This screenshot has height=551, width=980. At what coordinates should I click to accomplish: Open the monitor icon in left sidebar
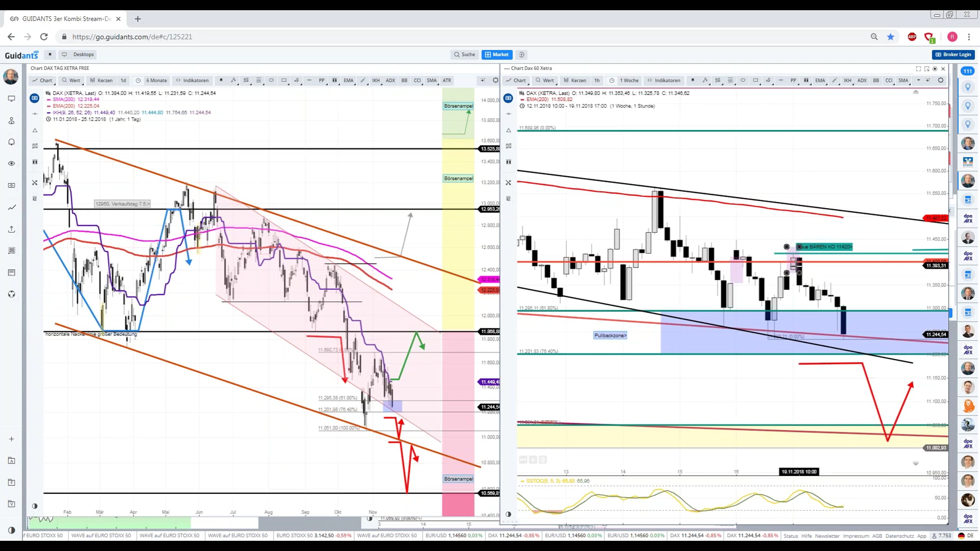click(x=11, y=99)
